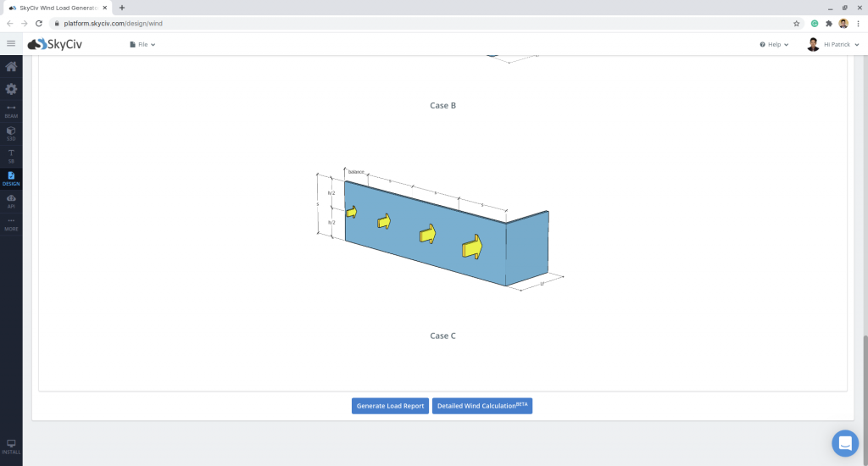The width and height of the screenshot is (868, 466).
Task: Click the Generate Load Report button
Action: click(x=390, y=406)
